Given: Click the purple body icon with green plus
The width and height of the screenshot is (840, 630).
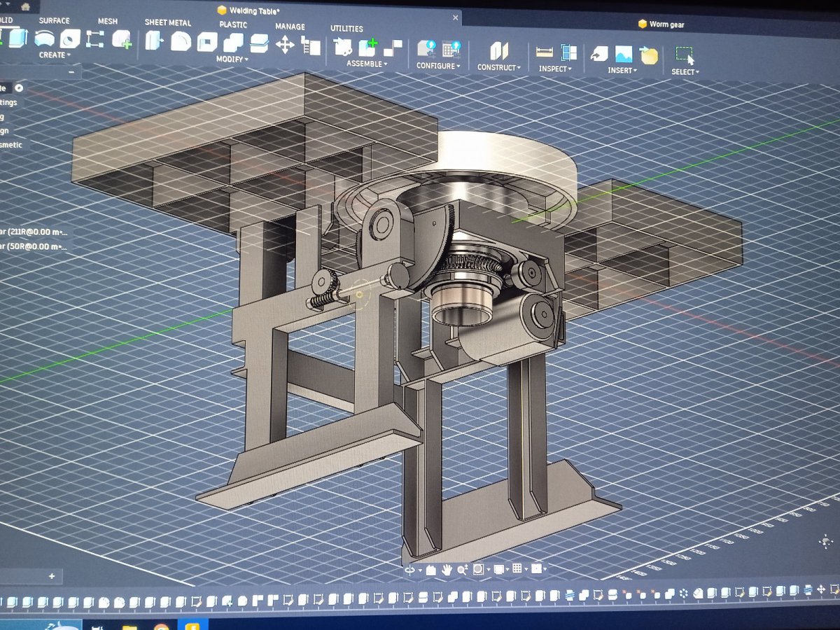Looking at the screenshot, I should [x=122, y=39].
